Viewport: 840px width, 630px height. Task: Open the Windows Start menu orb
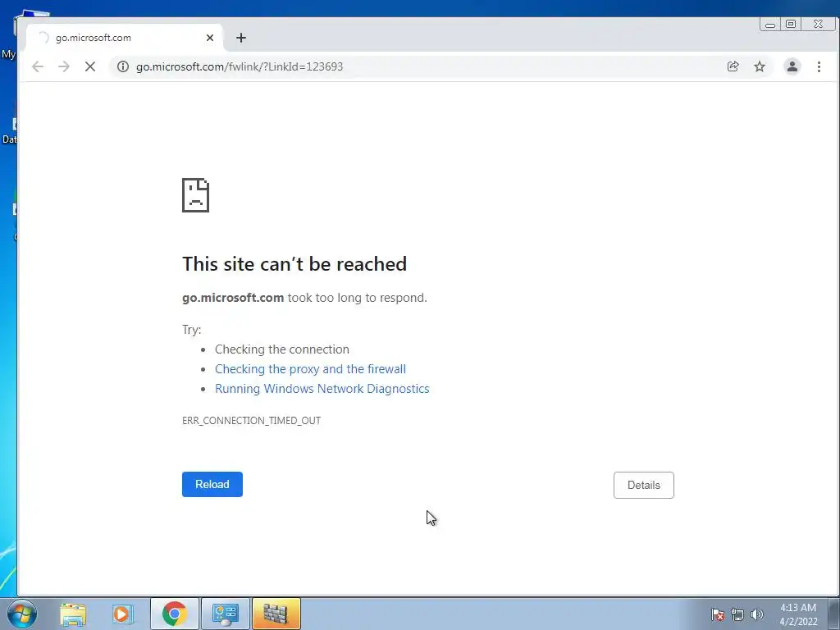pos(21,614)
